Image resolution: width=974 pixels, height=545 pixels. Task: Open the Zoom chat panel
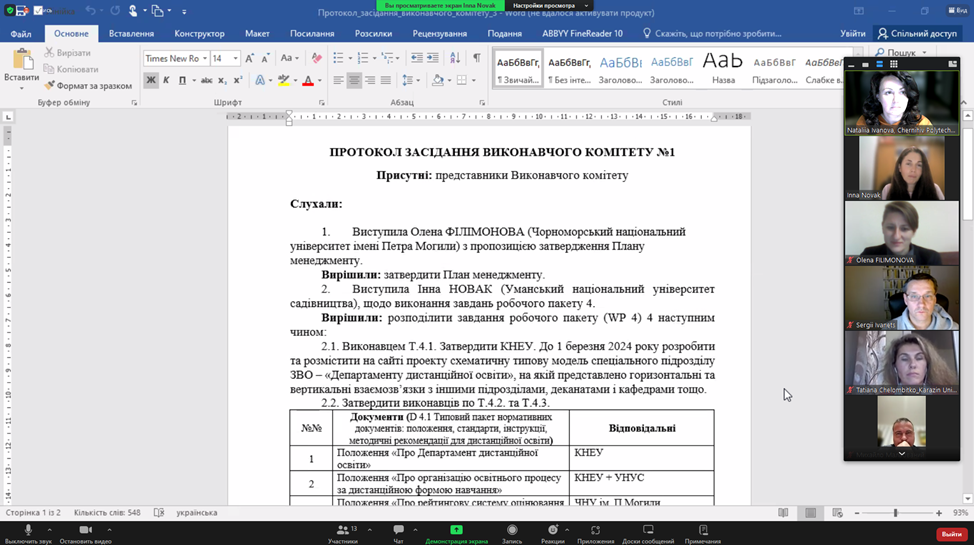click(x=398, y=531)
